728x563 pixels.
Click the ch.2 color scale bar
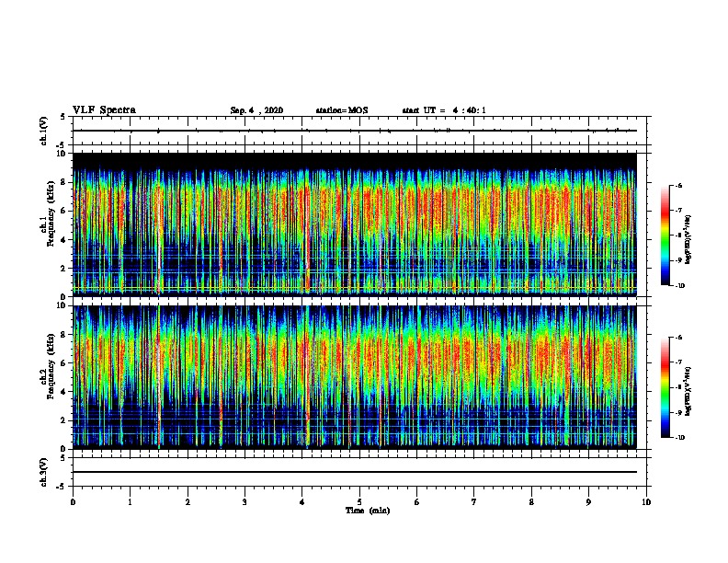(x=665, y=387)
